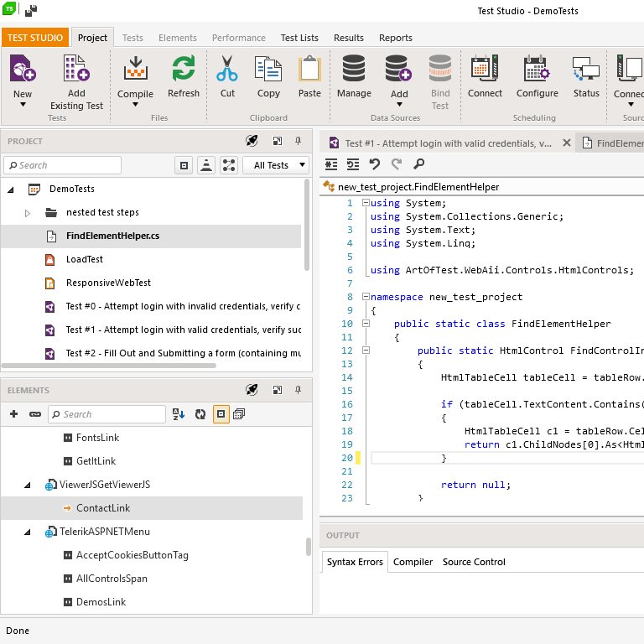The width and height of the screenshot is (644, 644).
Task: Click the Compile icon
Action: point(136,68)
